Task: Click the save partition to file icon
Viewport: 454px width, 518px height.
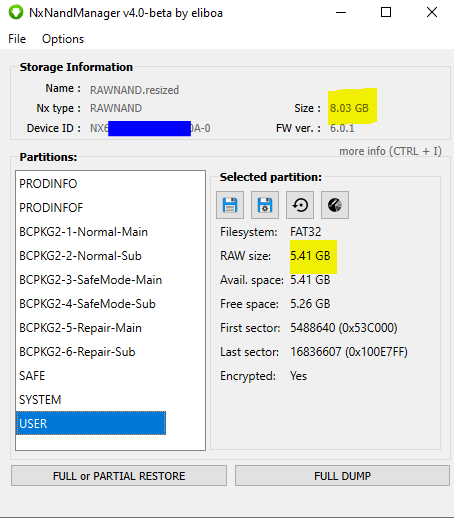Action: [x=230, y=205]
